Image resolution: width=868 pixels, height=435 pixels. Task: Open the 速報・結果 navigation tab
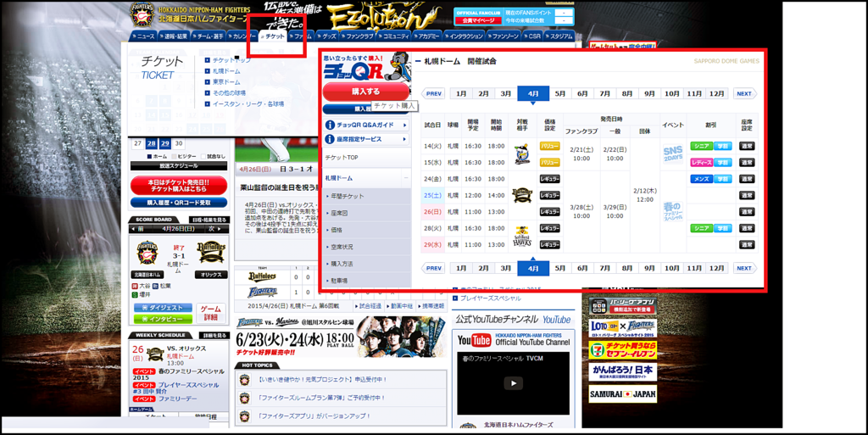click(x=175, y=36)
